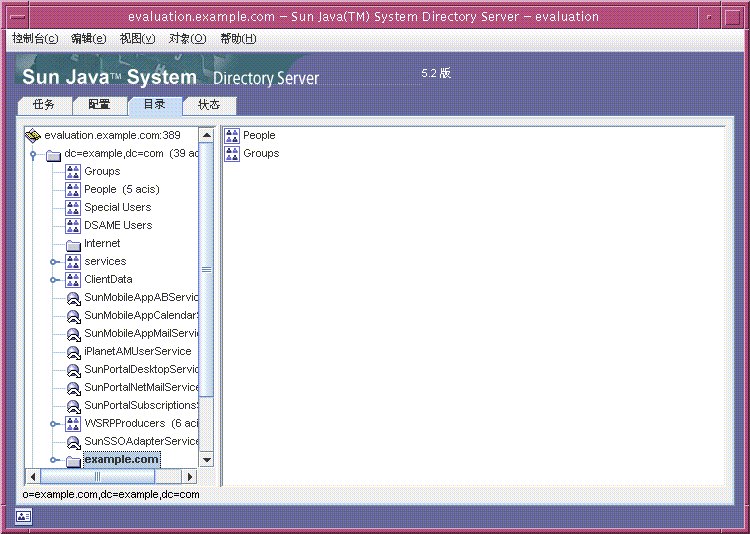The width and height of the screenshot is (750, 534).
Task: Click the tree scroll right arrow
Action: click(189, 477)
